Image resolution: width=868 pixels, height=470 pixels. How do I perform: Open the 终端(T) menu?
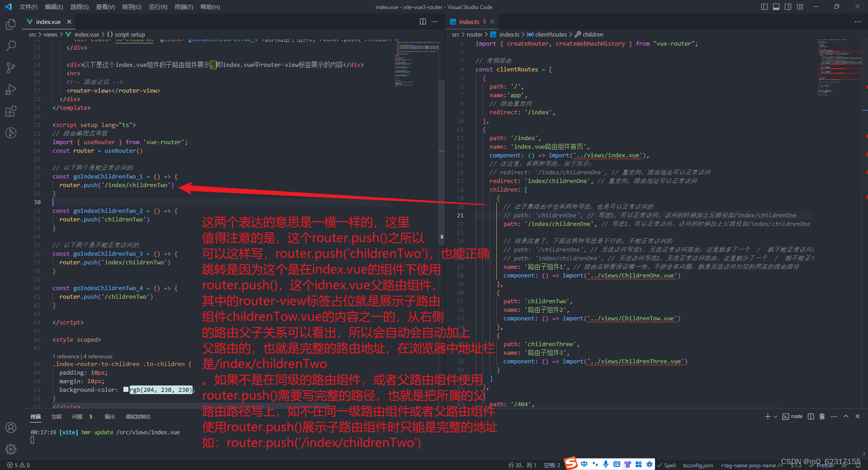click(x=184, y=7)
